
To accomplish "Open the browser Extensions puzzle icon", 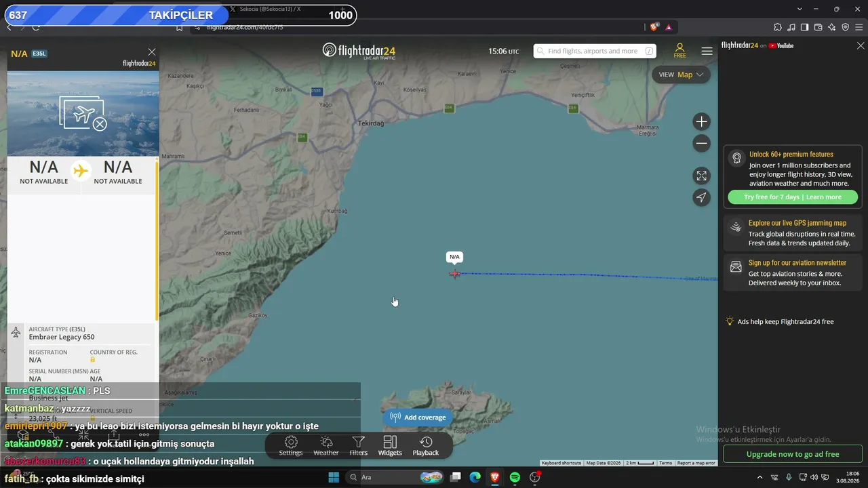I will click(x=778, y=27).
